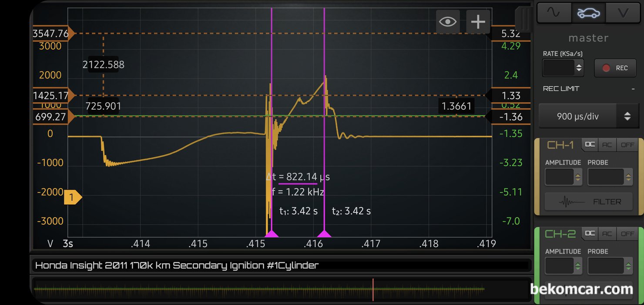
Task: Open the 900 µs/div timebase dropdown
Action: (586, 116)
